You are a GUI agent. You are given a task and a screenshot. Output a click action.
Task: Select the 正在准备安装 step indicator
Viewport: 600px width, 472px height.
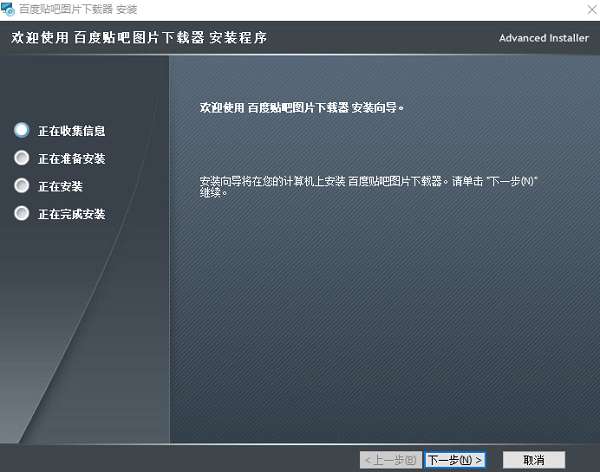point(22,158)
